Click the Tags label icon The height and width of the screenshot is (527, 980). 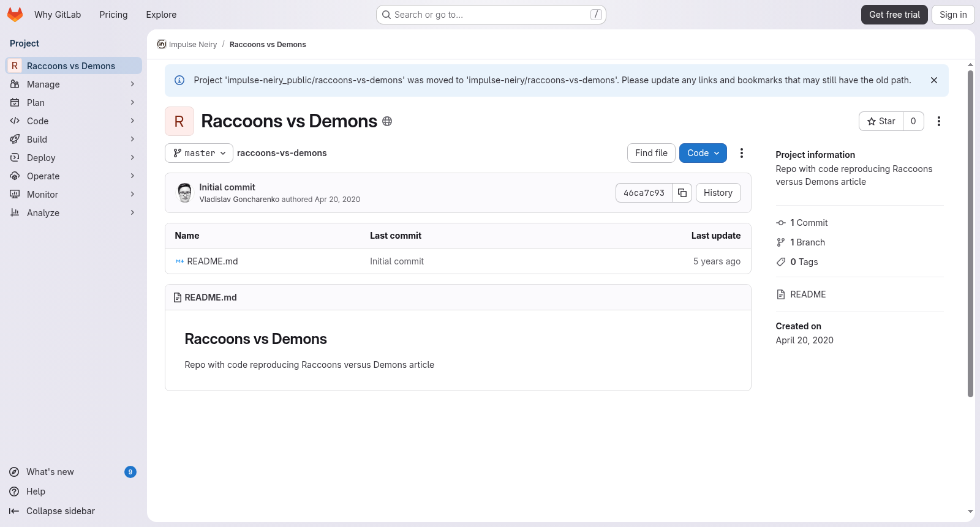781,262
